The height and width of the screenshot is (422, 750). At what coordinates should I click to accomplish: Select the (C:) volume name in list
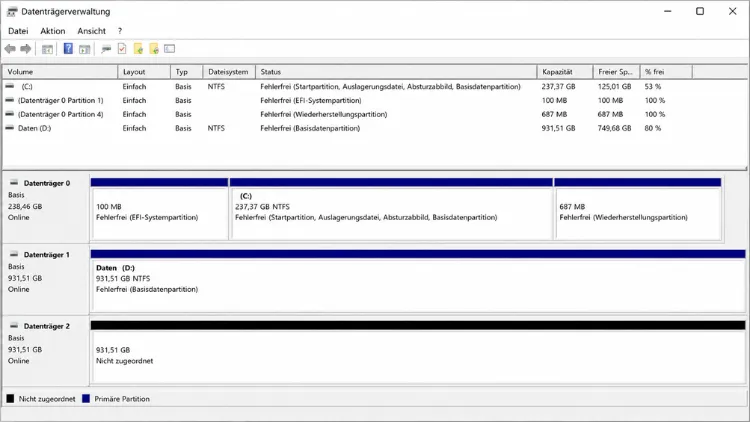click(27, 87)
